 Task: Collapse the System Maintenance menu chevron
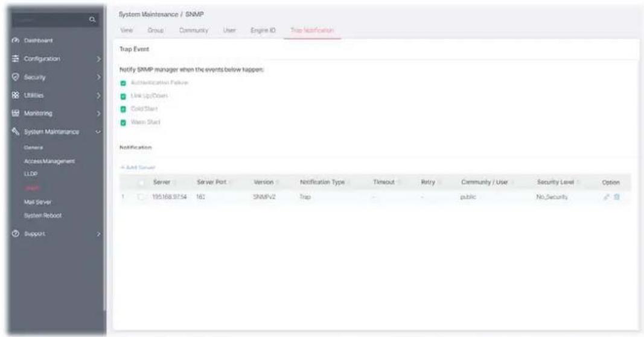98,132
